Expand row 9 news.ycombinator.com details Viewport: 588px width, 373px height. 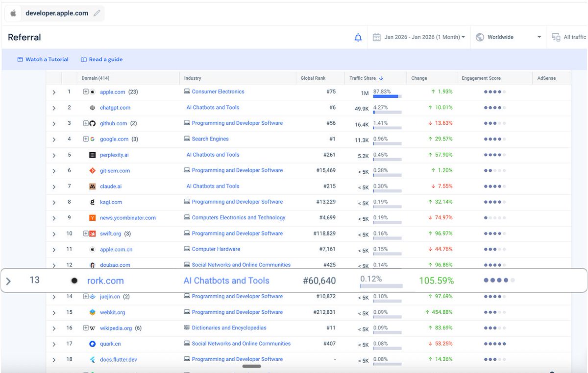click(x=54, y=218)
